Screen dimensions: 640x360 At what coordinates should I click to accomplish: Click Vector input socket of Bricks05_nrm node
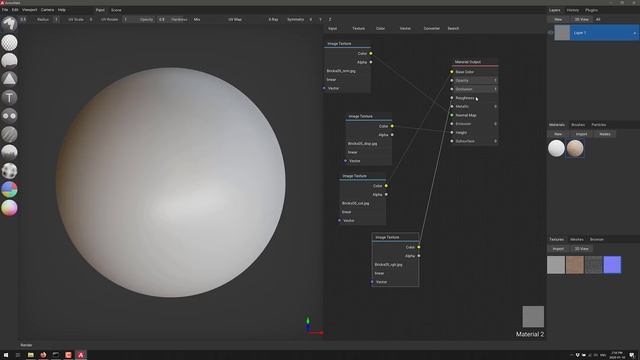click(324, 88)
